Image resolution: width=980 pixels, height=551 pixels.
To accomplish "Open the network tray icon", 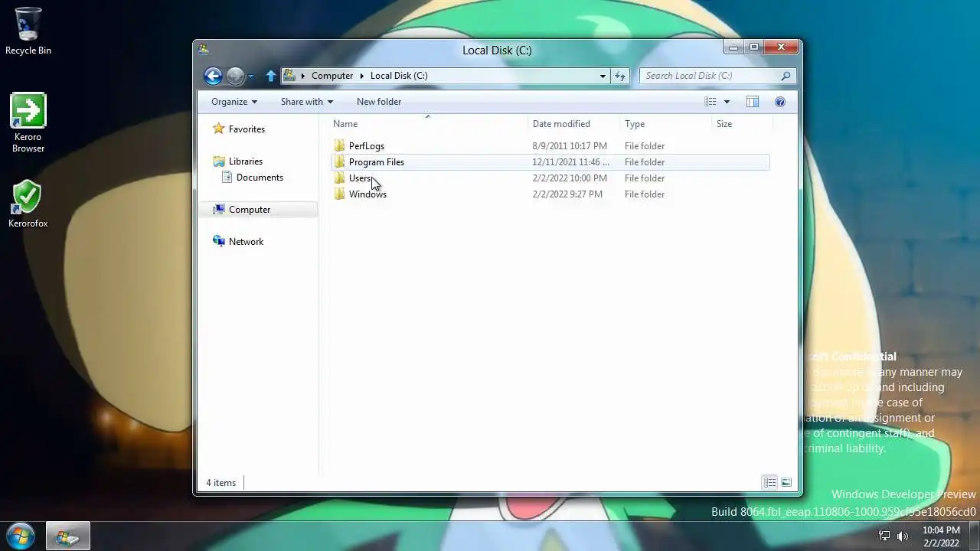I will tap(884, 536).
